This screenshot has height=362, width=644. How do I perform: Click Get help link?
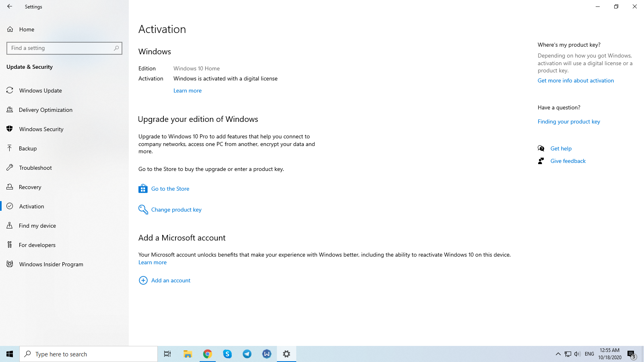click(561, 148)
